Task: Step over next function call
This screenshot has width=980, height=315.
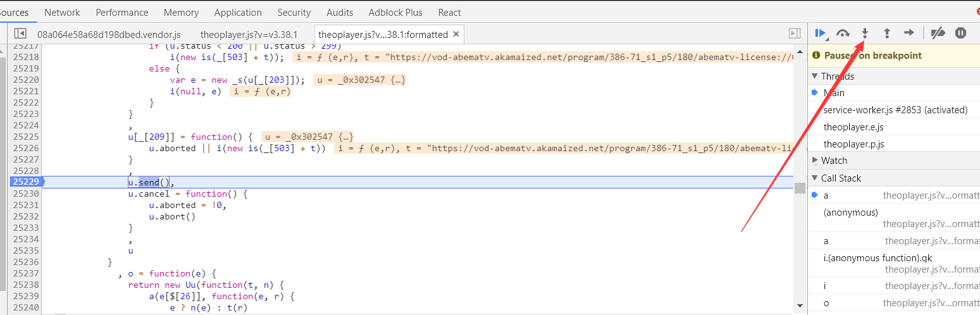Action: 843,33
